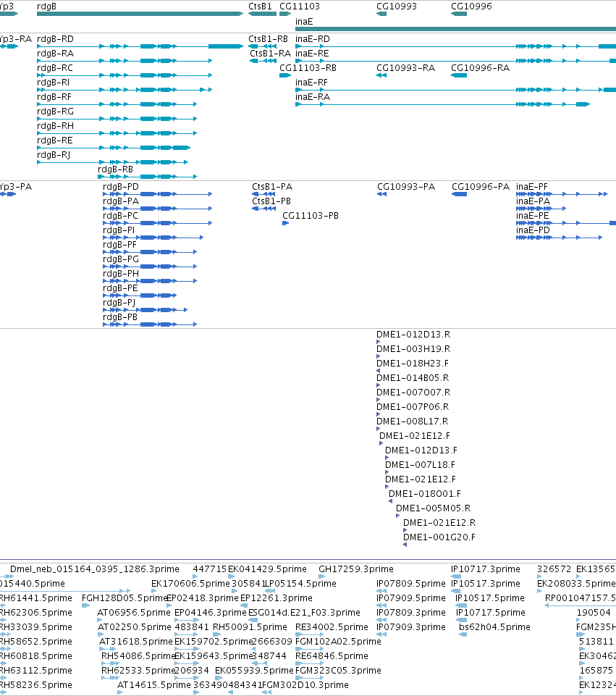Select the inaE-PE protein

[566, 223]
